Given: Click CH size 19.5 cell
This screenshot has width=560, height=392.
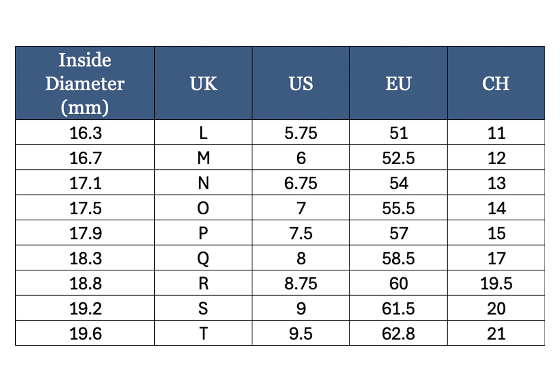Looking at the screenshot, I should coord(496,283).
